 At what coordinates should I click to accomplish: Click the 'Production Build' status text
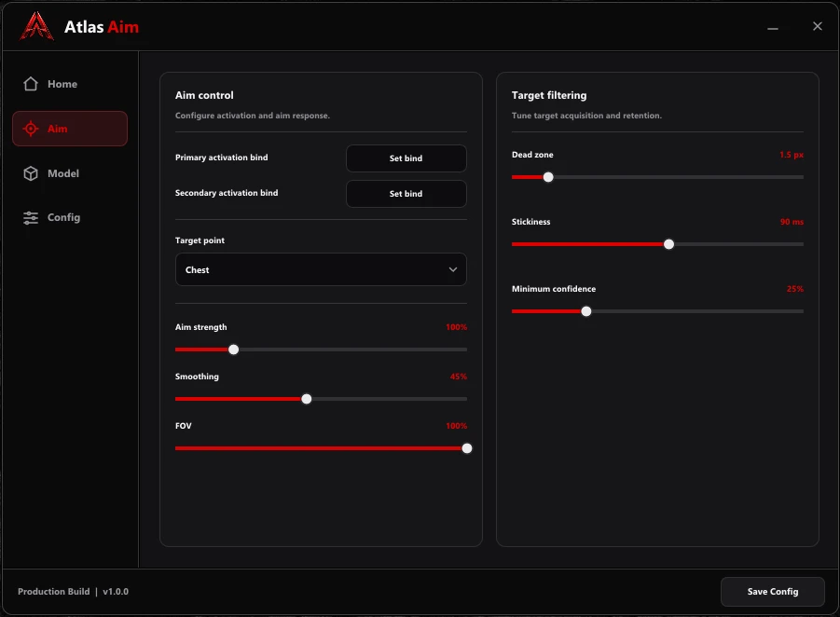53,591
